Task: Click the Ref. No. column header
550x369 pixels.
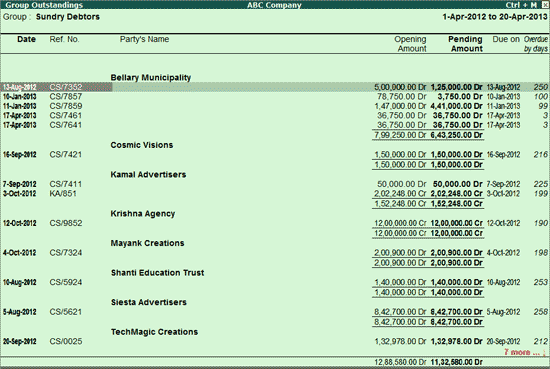Action: coord(64,39)
